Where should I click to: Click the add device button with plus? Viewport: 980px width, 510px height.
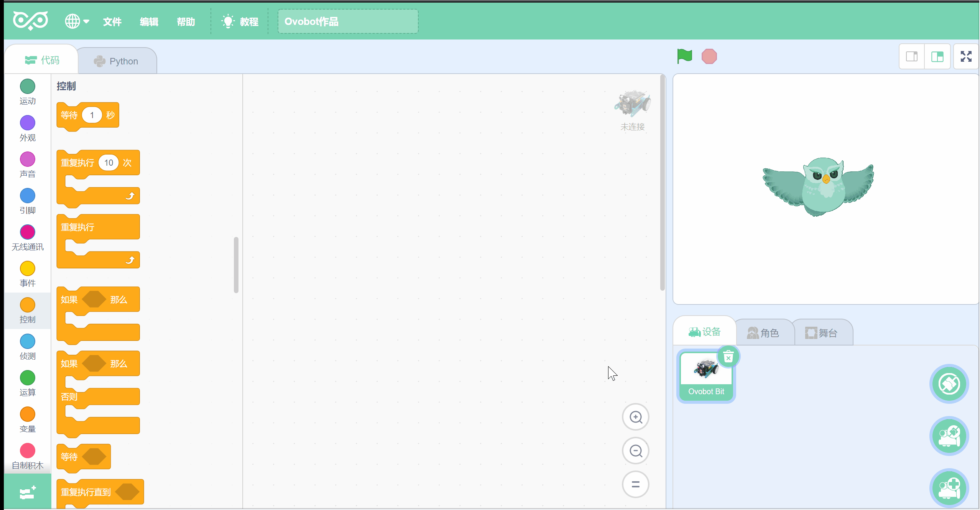pos(949,488)
